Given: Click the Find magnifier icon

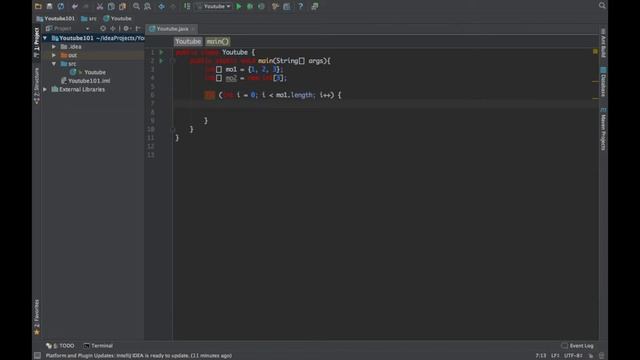Looking at the screenshot, I should pos(136,6).
